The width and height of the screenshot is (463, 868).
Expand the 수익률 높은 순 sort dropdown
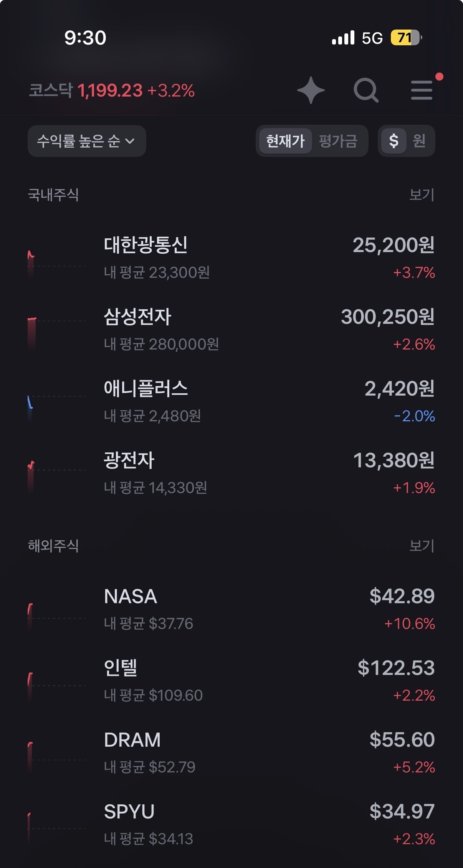[87, 141]
